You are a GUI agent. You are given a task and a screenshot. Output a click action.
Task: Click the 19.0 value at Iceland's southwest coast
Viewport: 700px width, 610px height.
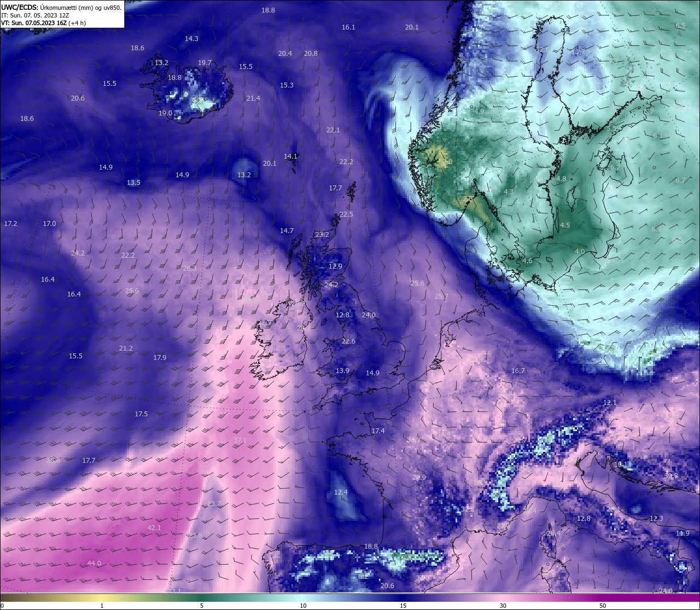coord(165,113)
